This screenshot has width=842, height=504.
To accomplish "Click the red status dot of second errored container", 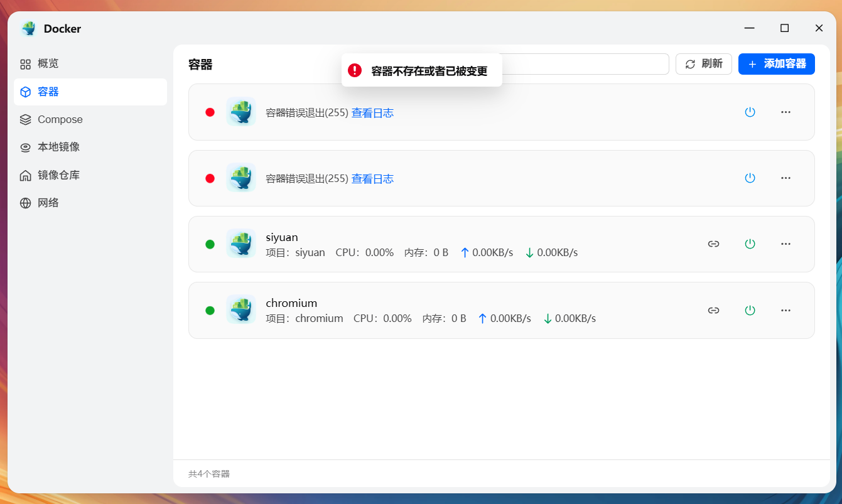I will 210,178.
